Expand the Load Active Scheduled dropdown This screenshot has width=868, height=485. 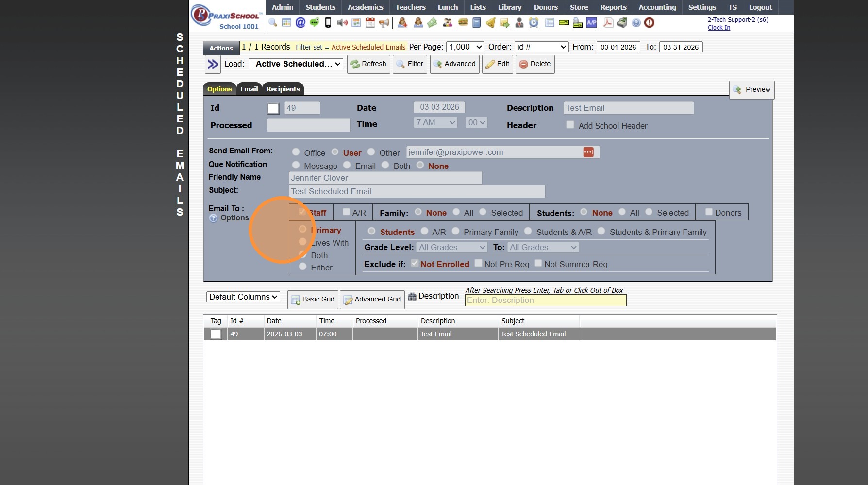tap(296, 64)
